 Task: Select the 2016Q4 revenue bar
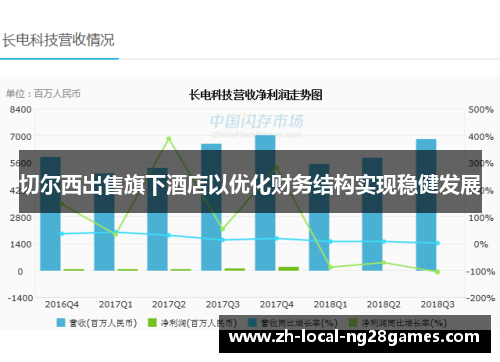tap(50, 214)
